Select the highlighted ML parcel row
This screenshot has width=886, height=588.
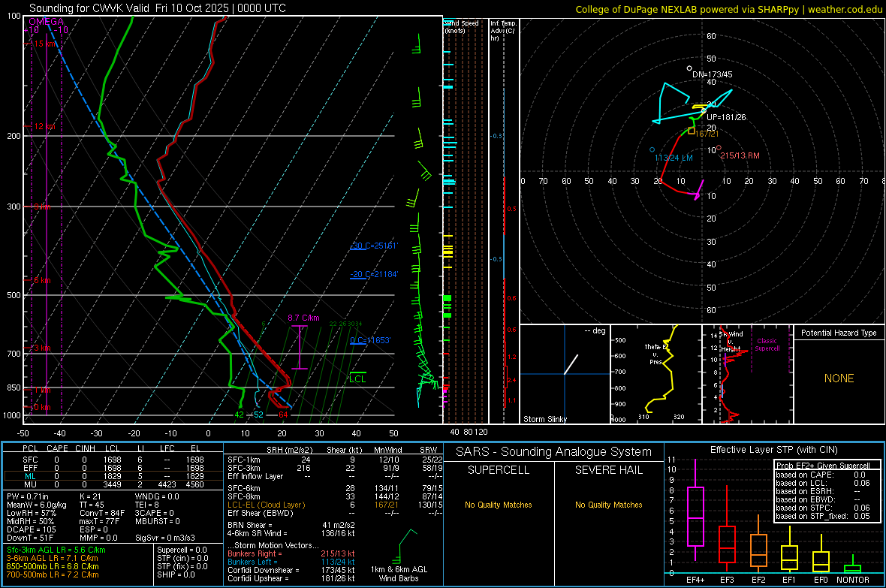point(113,476)
